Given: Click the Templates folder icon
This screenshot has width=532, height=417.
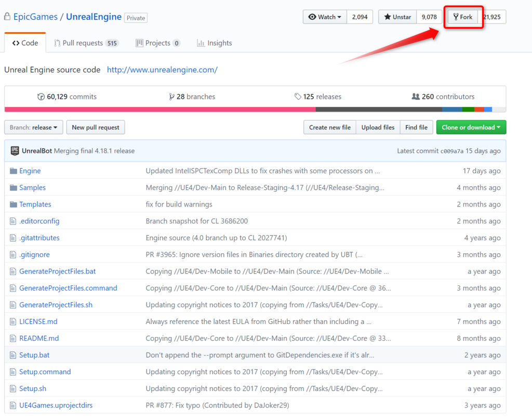Looking at the screenshot, I should 13,204.
